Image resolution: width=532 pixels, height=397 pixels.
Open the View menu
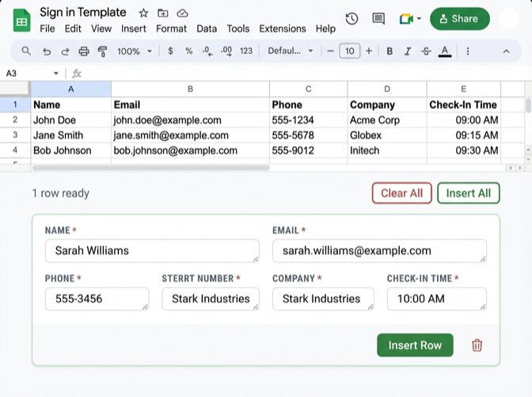[x=101, y=29]
